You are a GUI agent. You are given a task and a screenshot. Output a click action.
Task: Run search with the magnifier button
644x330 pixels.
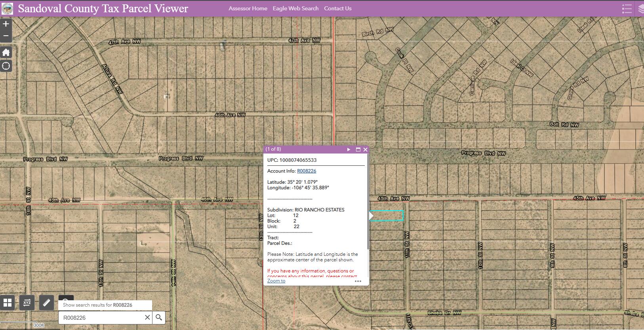click(x=159, y=317)
